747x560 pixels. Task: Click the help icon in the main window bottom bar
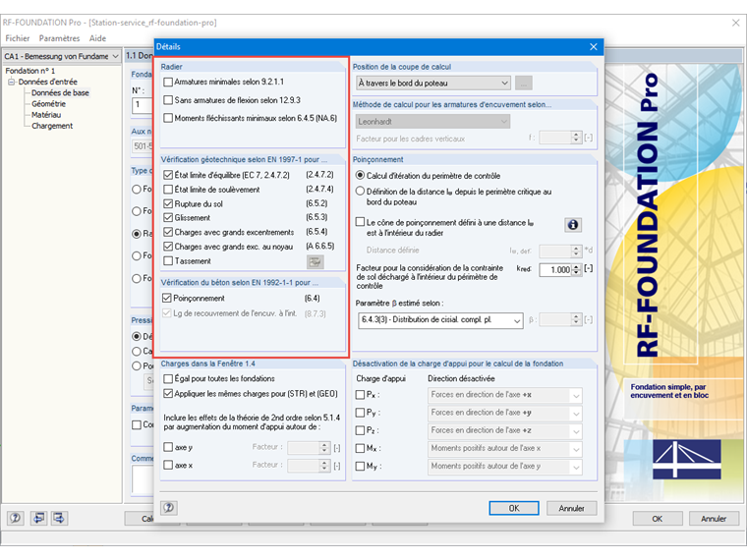tap(16, 518)
